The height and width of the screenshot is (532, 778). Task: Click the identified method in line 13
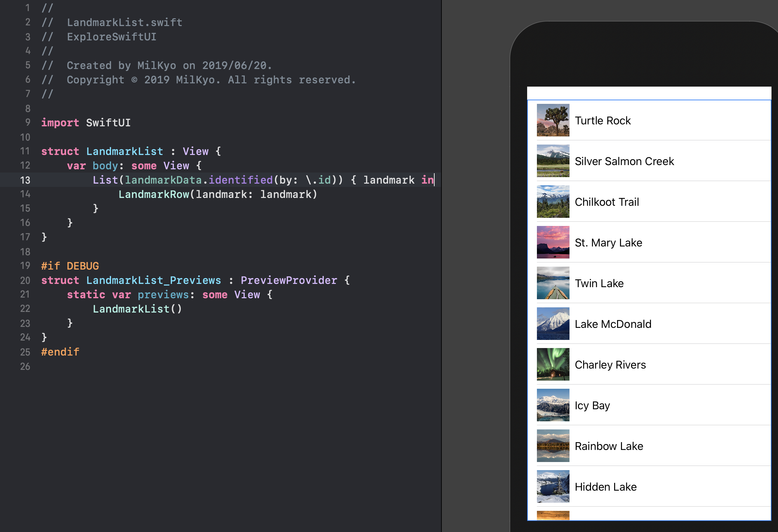(x=240, y=180)
